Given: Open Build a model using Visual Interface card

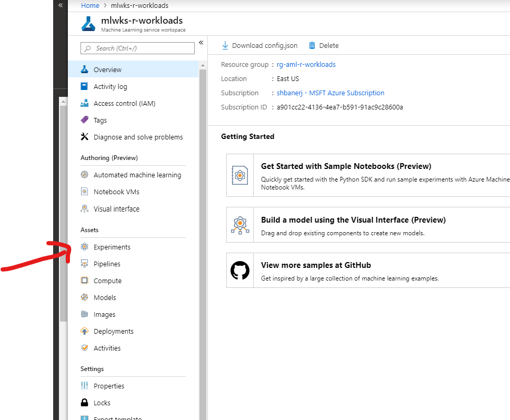Looking at the screenshot, I should [x=368, y=225].
